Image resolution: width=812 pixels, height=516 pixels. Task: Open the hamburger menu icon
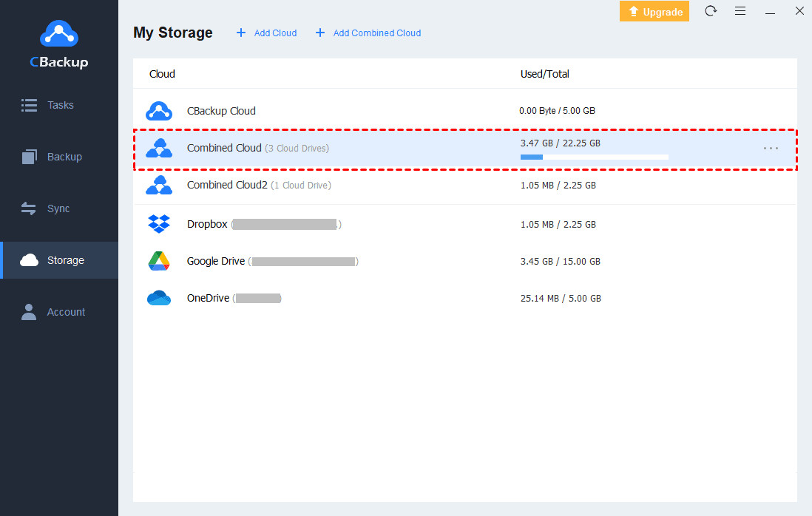pos(740,11)
